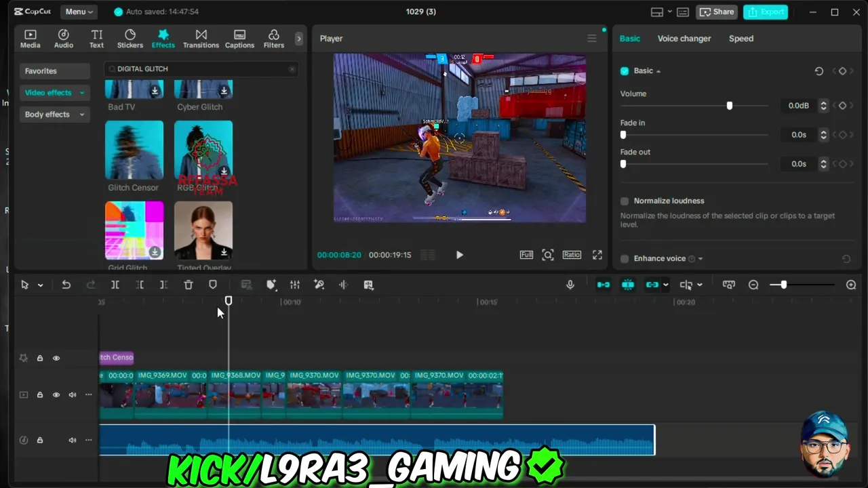
Task: Switch to the Text tab
Action: [x=97, y=39]
